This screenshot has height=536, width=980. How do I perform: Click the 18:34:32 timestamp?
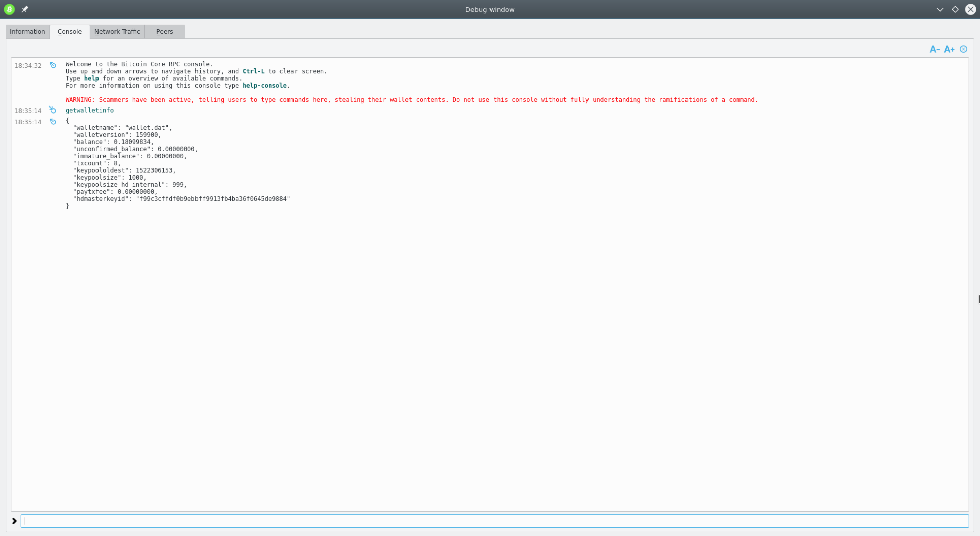[28, 66]
